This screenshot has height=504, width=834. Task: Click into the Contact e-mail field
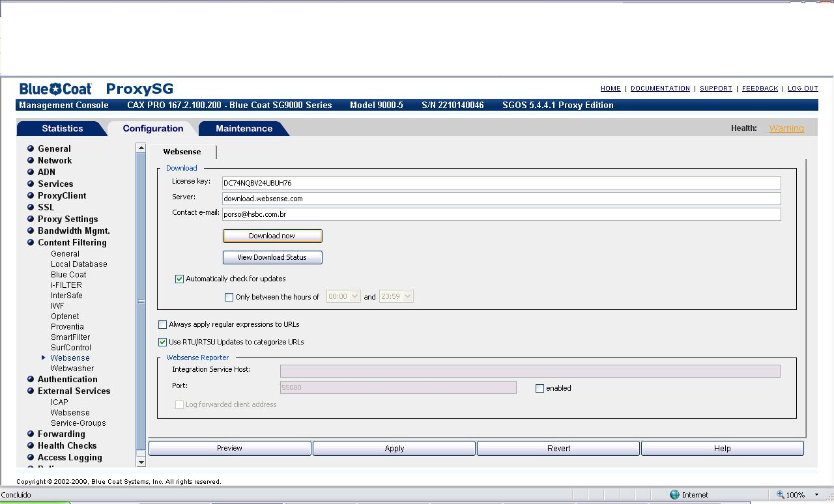click(x=501, y=214)
